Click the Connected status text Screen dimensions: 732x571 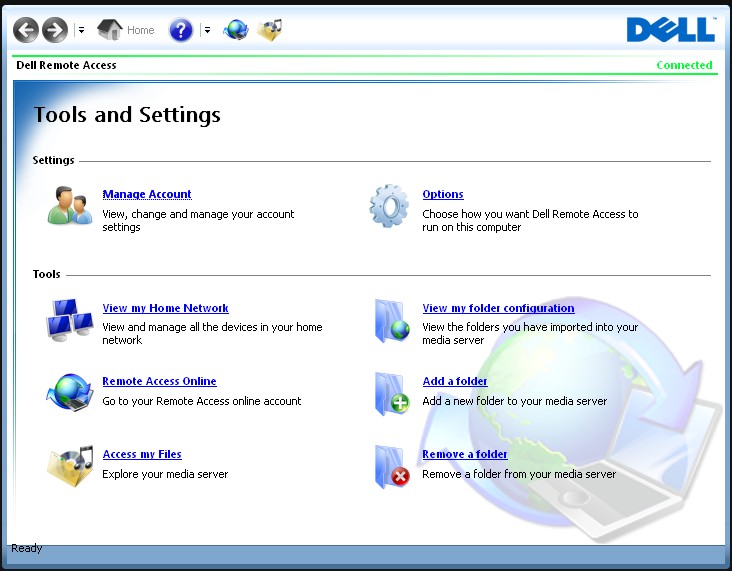pos(684,65)
